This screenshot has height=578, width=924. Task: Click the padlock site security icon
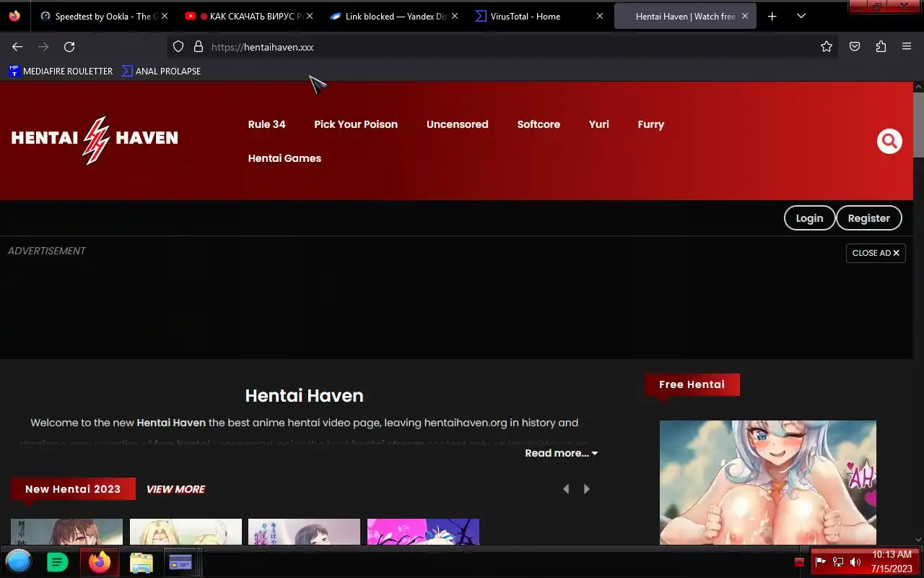199,46
